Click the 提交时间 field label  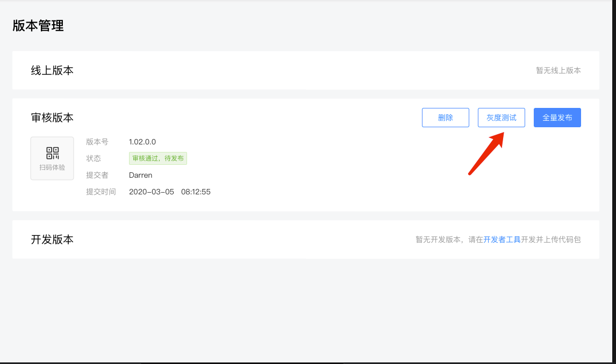tap(101, 192)
